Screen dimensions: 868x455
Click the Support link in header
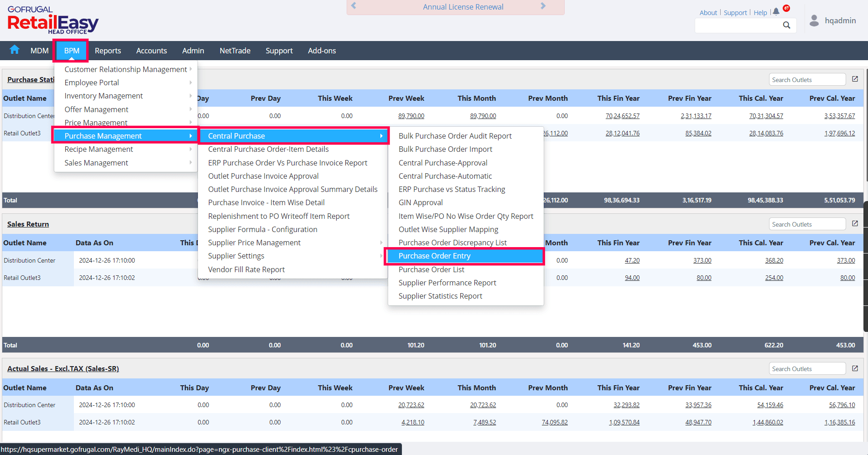[x=735, y=13]
